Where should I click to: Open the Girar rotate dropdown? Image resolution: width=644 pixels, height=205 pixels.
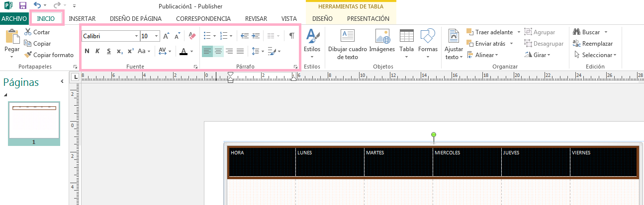[538, 55]
